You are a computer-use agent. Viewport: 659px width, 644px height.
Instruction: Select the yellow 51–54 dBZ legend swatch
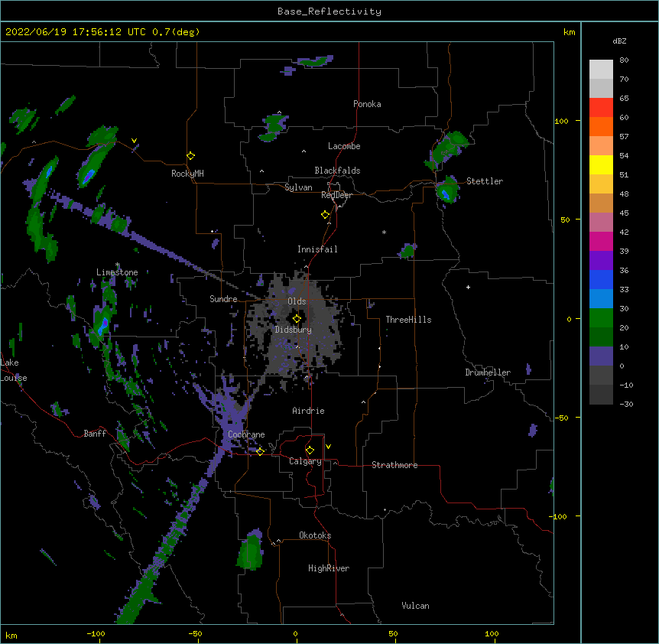coord(601,165)
